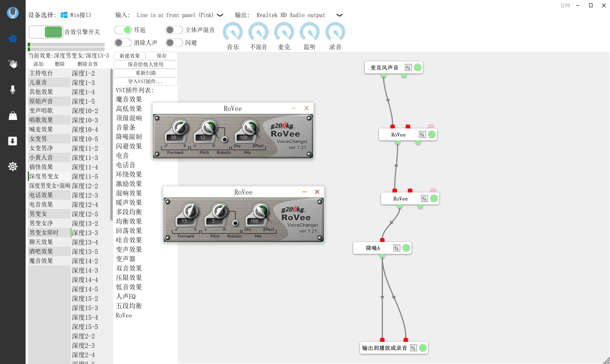Adjust the 录音 volume knob
Image resolution: width=610 pixels, height=364 pixels.
(335, 32)
